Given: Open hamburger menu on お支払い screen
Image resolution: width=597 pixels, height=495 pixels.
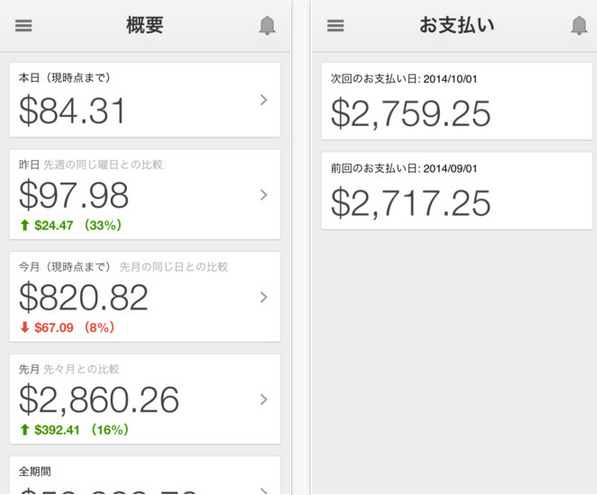Looking at the screenshot, I should (x=335, y=26).
